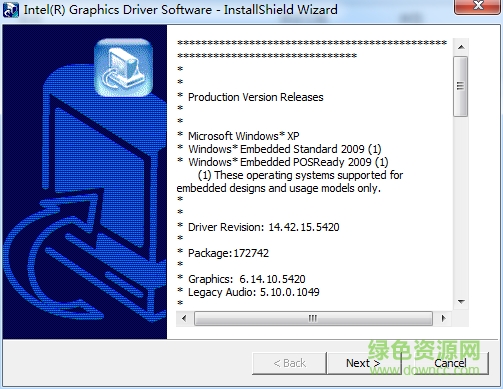Viewport: 503px width, 389px height.
Task: Click the Next > button
Action: [x=364, y=363]
